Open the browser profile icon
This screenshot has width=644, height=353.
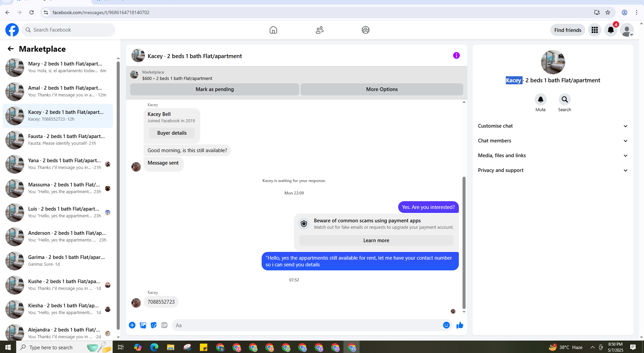tap(625, 12)
